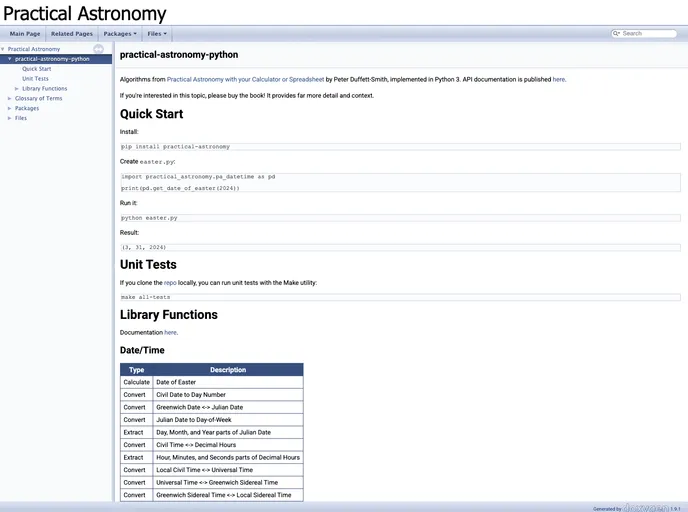Viewport: 688px width, 512px height.
Task: Click 'Hour, Minutes, and Seconds parts' cell
Action: tap(228, 457)
